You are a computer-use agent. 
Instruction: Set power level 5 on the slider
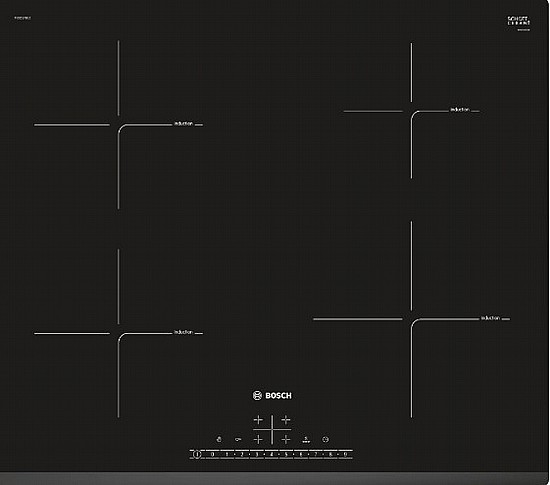[x=286, y=454]
